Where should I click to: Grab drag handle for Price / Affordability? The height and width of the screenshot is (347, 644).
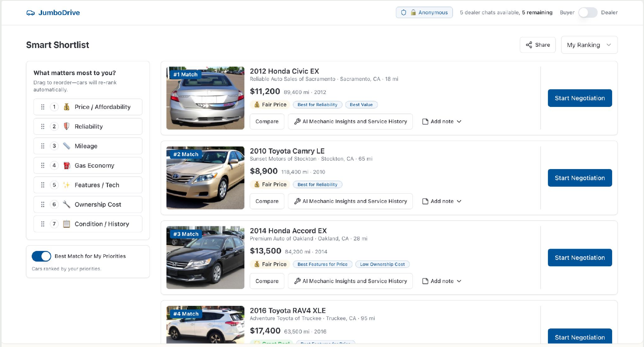pyautogui.click(x=43, y=107)
